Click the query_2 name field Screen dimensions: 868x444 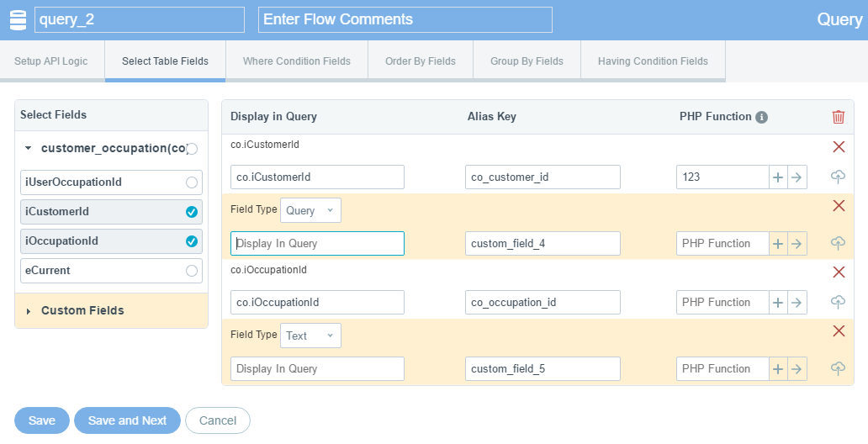click(140, 19)
